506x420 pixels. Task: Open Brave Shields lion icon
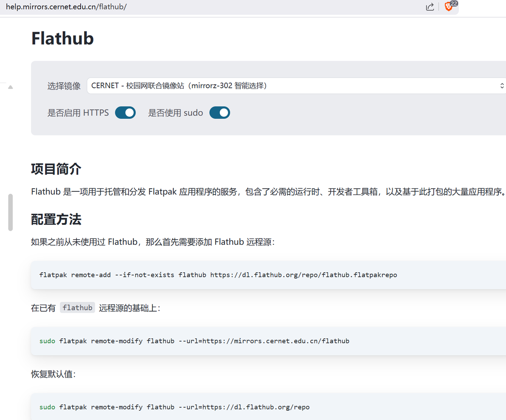coord(449,6)
